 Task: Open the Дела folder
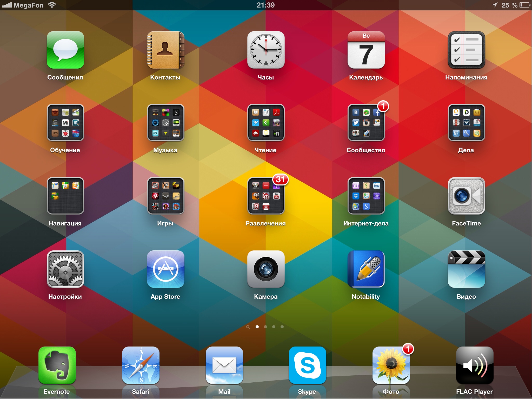tap(466, 123)
